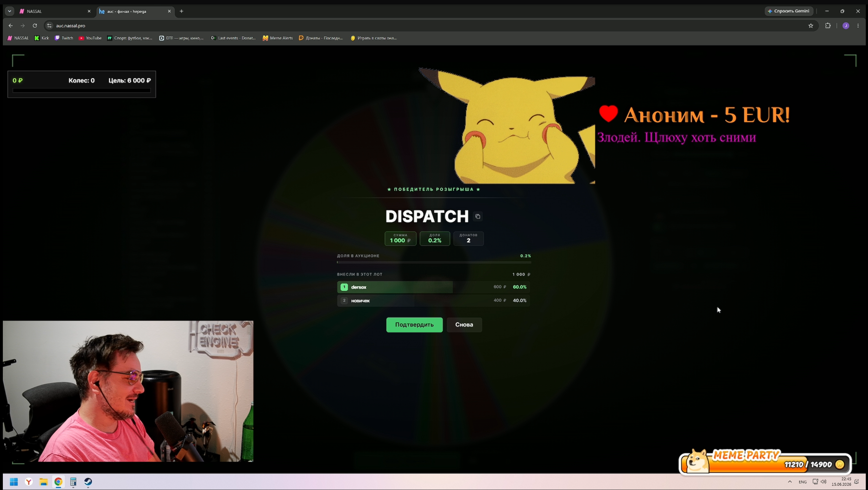Image resolution: width=868 pixels, height=490 pixels.
Task: Click the Доля 0.2% badge
Action: click(435, 238)
